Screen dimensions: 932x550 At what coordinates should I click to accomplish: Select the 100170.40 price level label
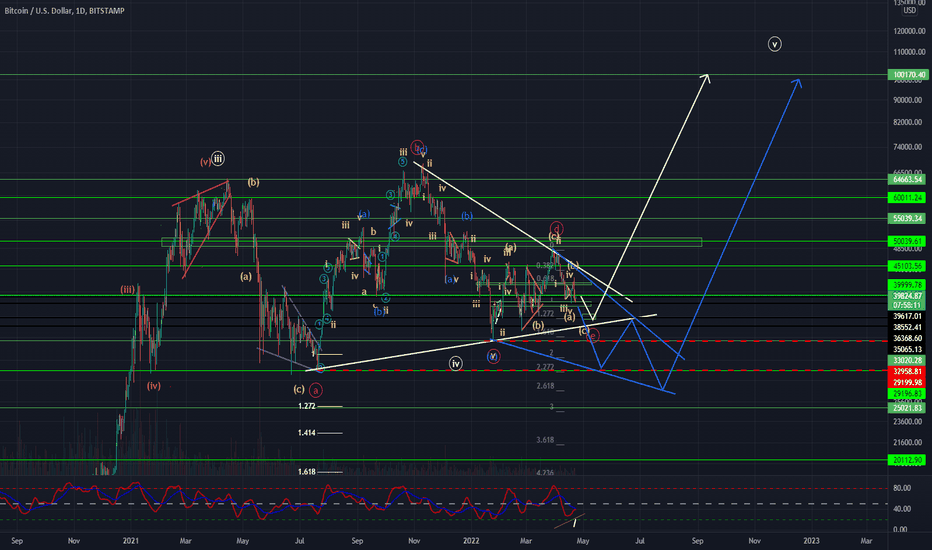tap(907, 75)
